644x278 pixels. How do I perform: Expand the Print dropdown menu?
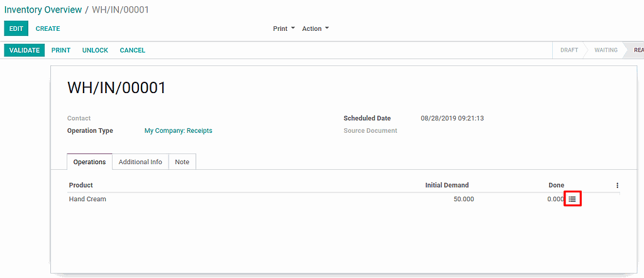pyautogui.click(x=284, y=29)
